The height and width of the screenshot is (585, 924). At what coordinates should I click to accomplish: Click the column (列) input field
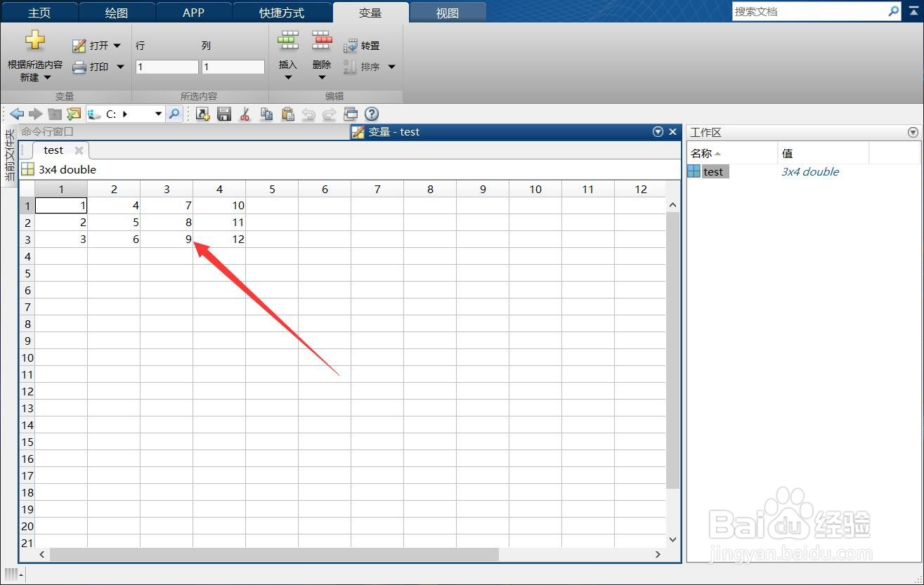pyautogui.click(x=233, y=67)
